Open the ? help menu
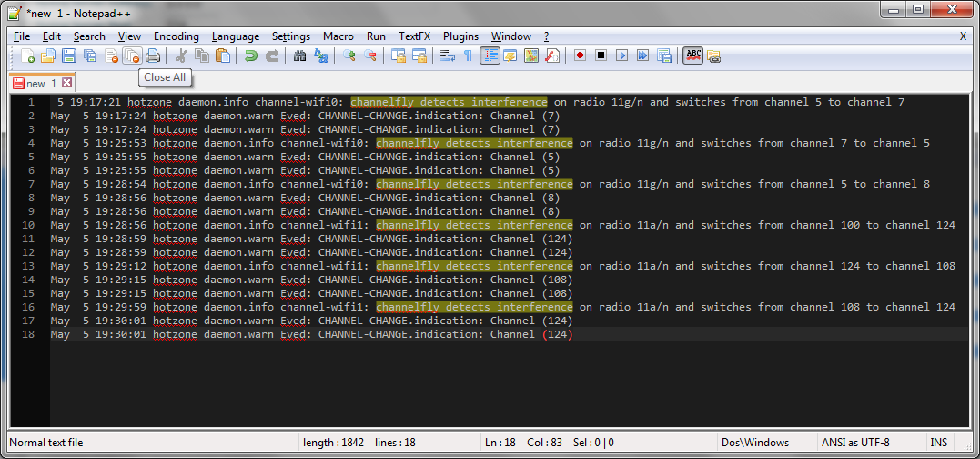 click(x=546, y=36)
